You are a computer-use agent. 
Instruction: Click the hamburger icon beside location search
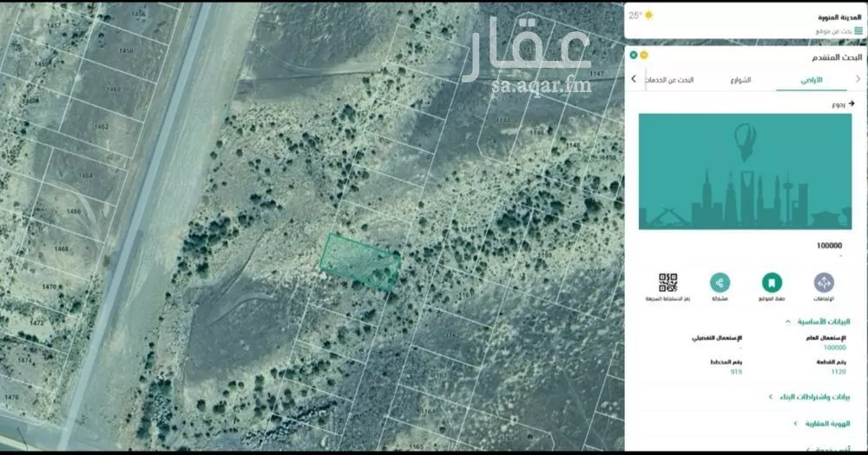coord(858,30)
